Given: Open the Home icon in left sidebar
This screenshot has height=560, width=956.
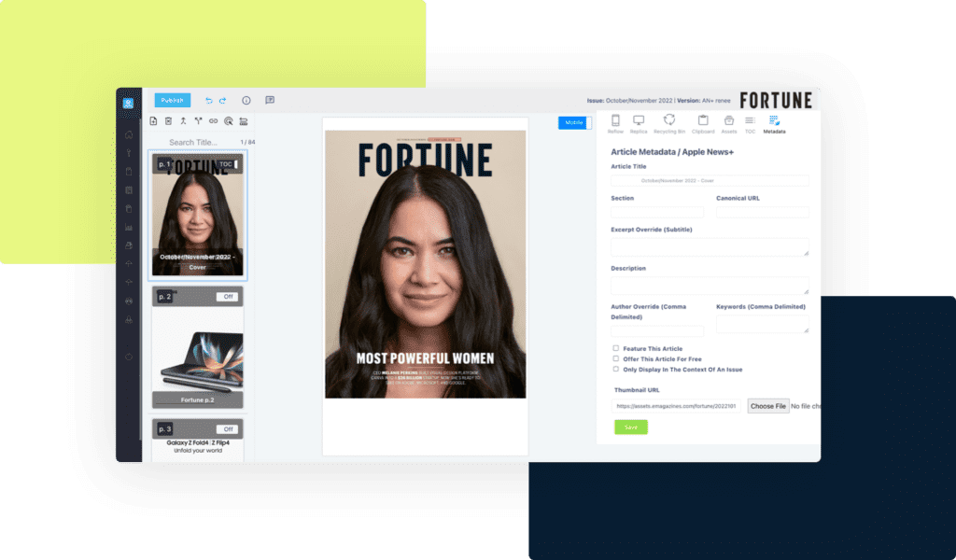Looking at the screenshot, I should [129, 134].
